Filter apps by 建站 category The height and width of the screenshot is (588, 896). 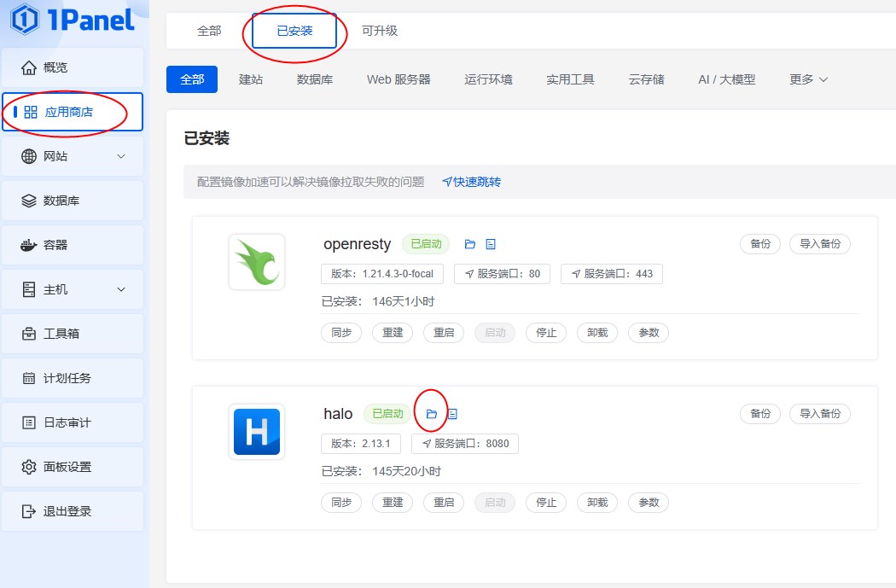click(251, 79)
